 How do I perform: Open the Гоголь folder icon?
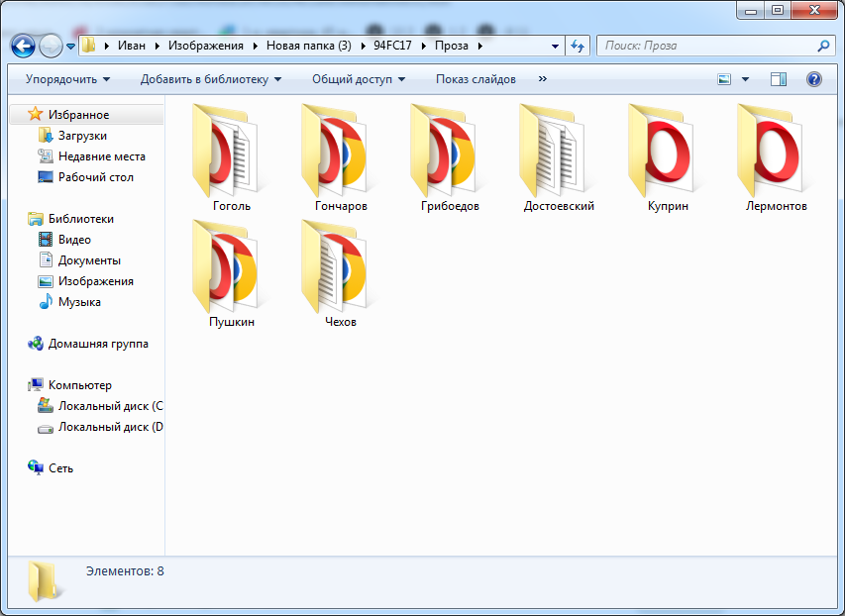[228, 151]
